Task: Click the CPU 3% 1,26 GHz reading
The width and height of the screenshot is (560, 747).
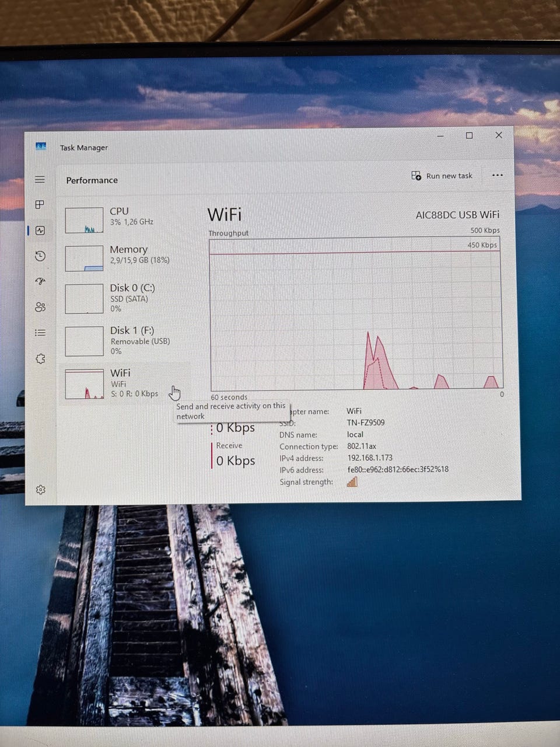Action: click(x=132, y=222)
